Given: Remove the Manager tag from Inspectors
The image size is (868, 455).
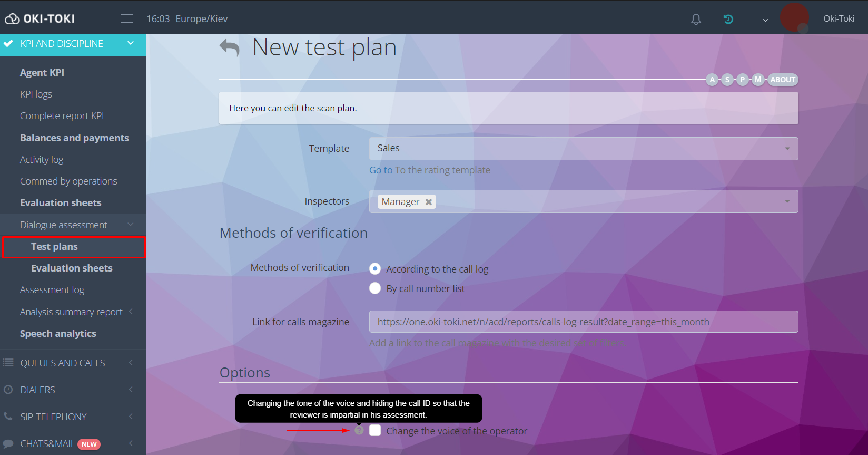Looking at the screenshot, I should [429, 202].
